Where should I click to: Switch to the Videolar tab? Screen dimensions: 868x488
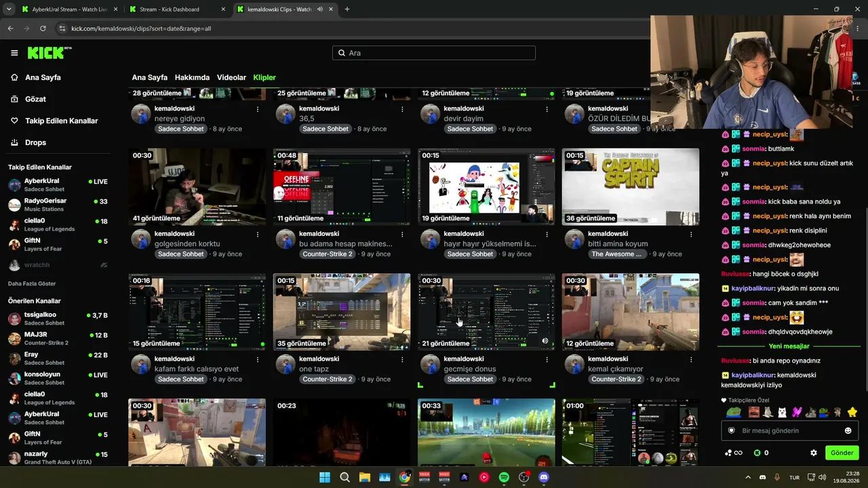pyautogui.click(x=231, y=77)
